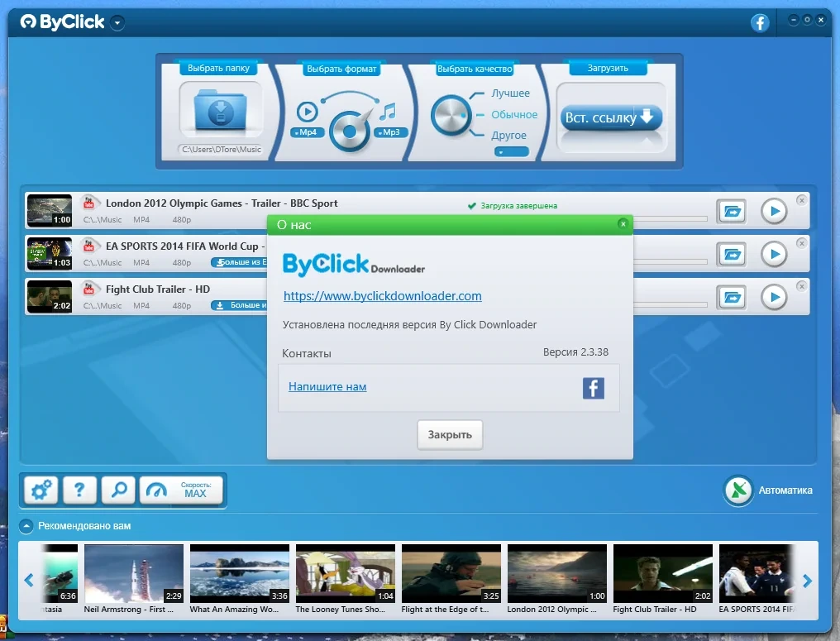
Task: Click the quality selector knob
Action: click(451, 115)
